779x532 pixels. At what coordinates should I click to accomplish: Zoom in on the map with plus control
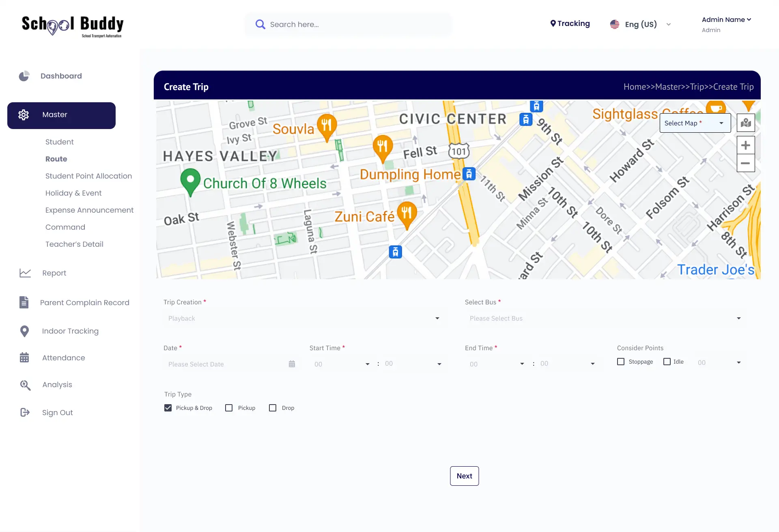[746, 145]
